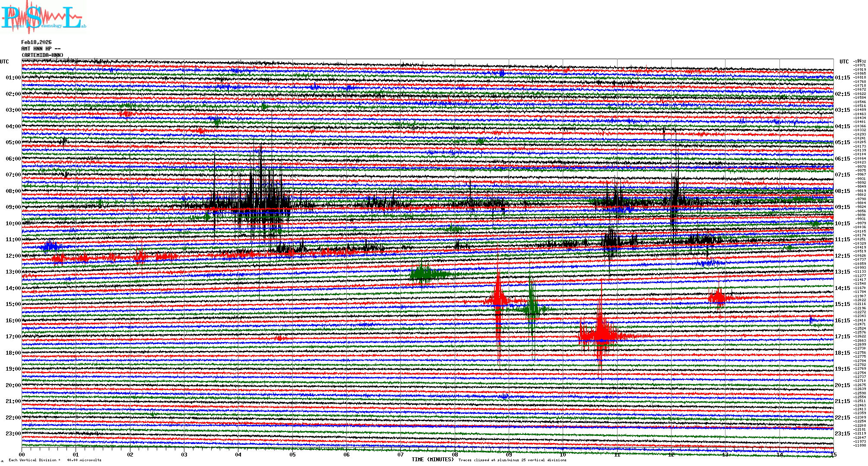
Task: Click the right UTC axis header
Action: [x=844, y=62]
